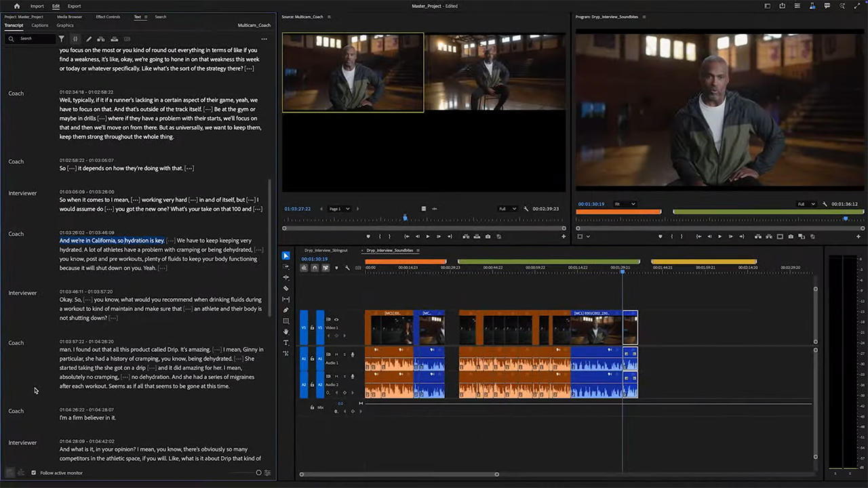Toggle V1 track lock
Screen dimensions: 868x488
click(312, 327)
